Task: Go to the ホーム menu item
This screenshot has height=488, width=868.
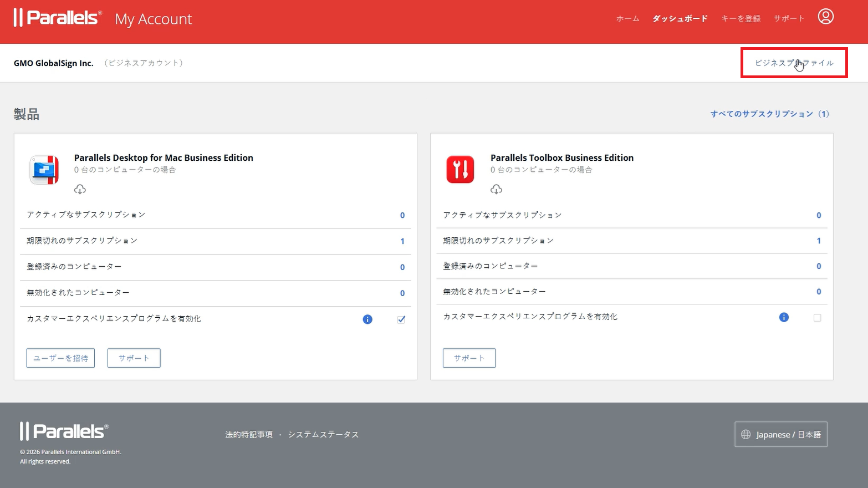Action: point(627,19)
